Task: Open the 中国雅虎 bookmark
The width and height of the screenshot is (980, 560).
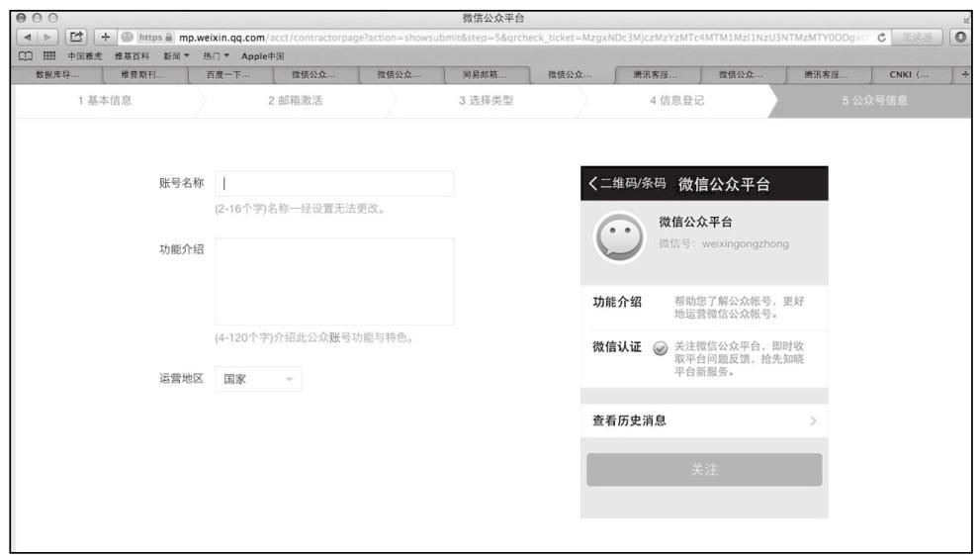Action: (x=85, y=56)
